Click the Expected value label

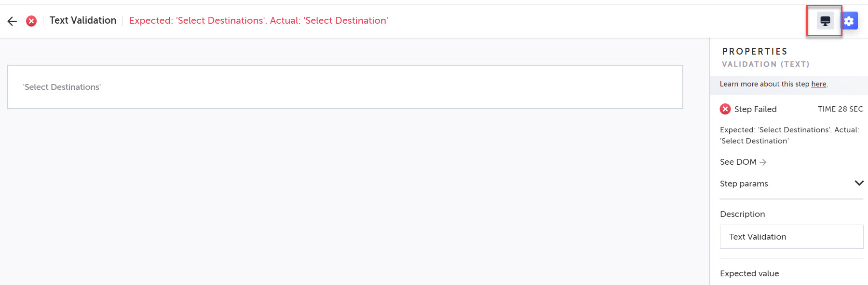pos(749,273)
